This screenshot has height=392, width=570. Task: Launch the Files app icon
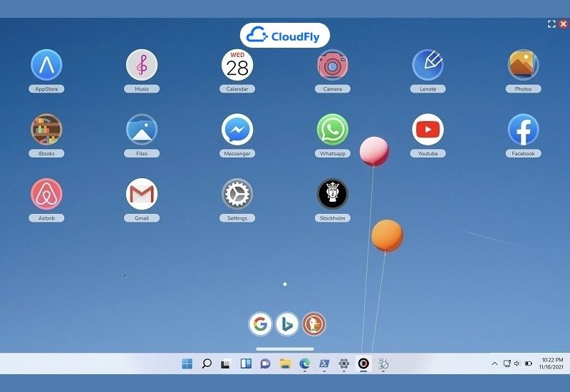[x=142, y=130]
